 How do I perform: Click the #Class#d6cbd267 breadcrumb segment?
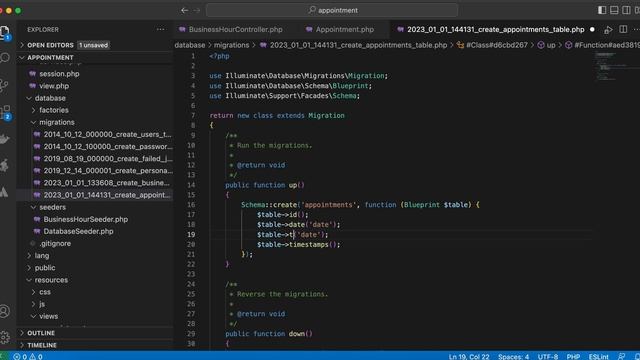pos(492,45)
